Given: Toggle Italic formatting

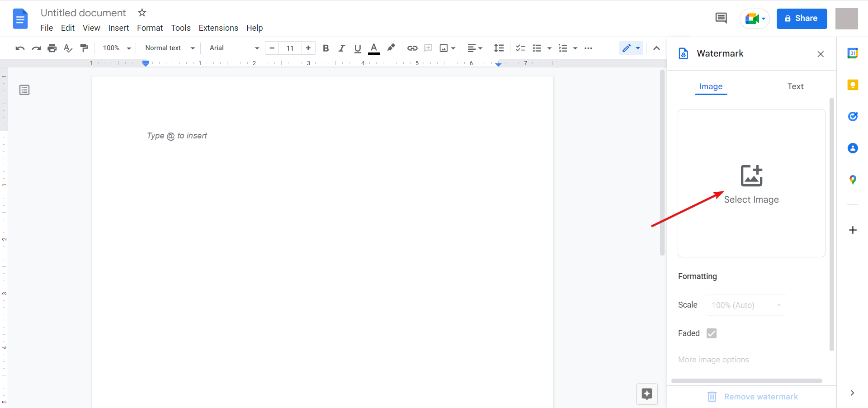Looking at the screenshot, I should 342,48.
